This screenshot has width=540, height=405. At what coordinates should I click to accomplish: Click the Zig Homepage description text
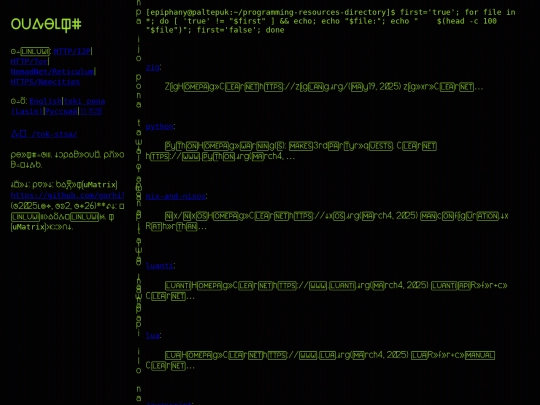click(x=324, y=87)
